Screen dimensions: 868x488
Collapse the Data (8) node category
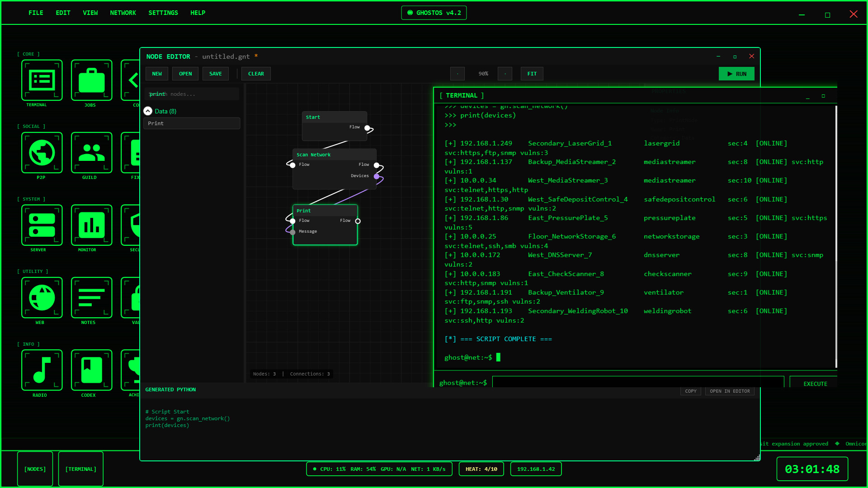pos(148,111)
